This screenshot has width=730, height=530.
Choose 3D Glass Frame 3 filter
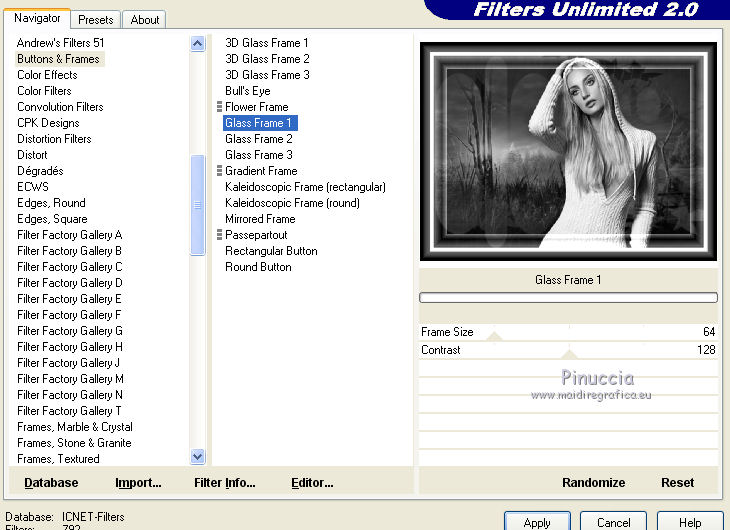pos(267,75)
